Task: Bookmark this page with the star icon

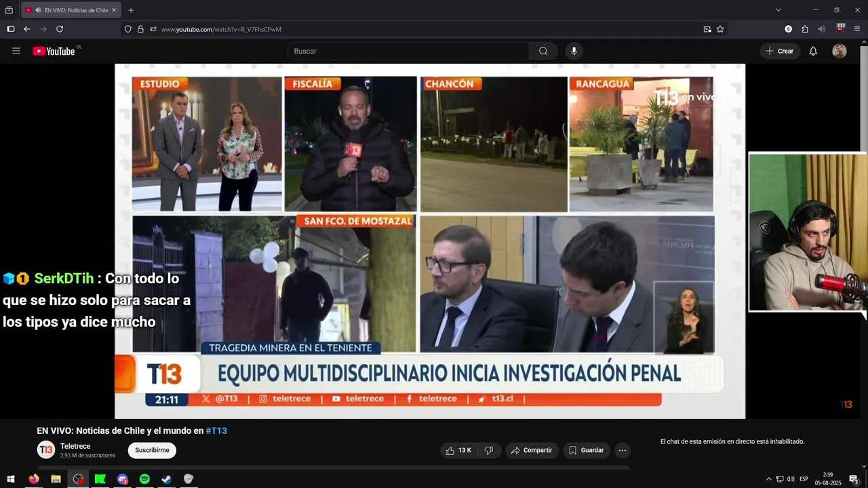Action: (720, 29)
